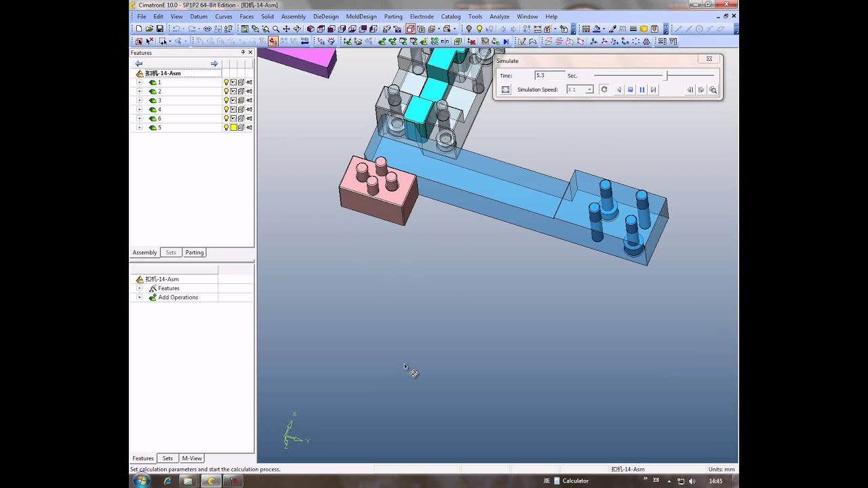Toggle visibility lightbulb for component 4
The height and width of the screenshot is (488, 868).
tap(226, 109)
